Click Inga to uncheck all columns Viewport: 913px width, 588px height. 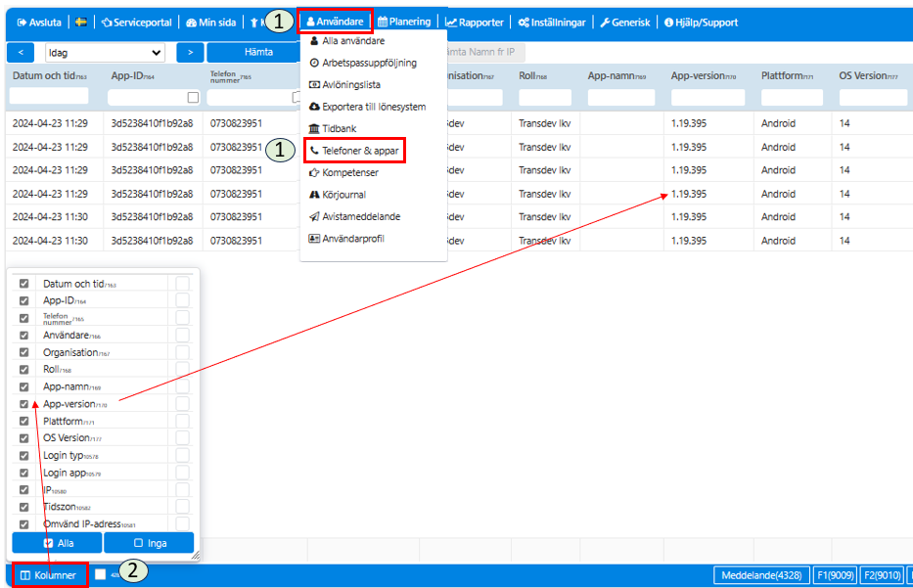149,543
